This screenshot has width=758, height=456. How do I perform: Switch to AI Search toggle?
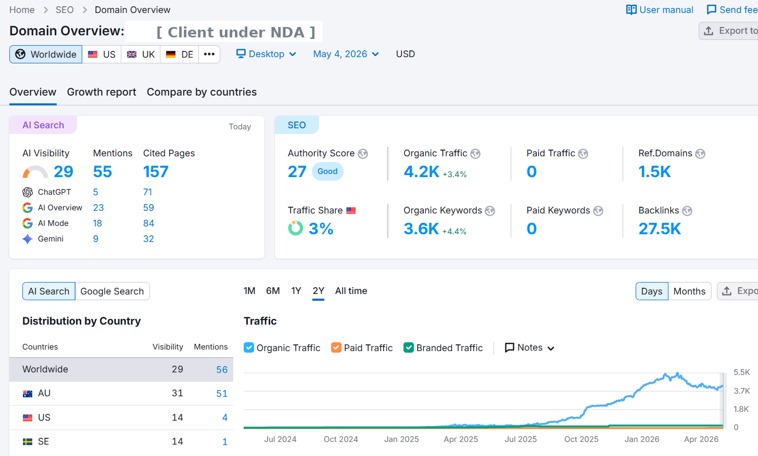49,291
